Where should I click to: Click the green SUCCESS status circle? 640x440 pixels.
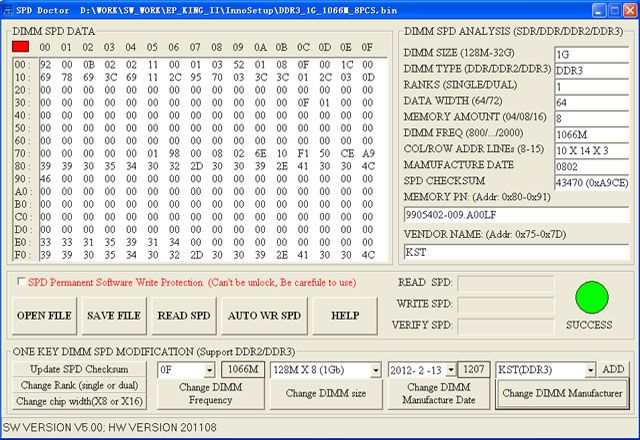591,298
